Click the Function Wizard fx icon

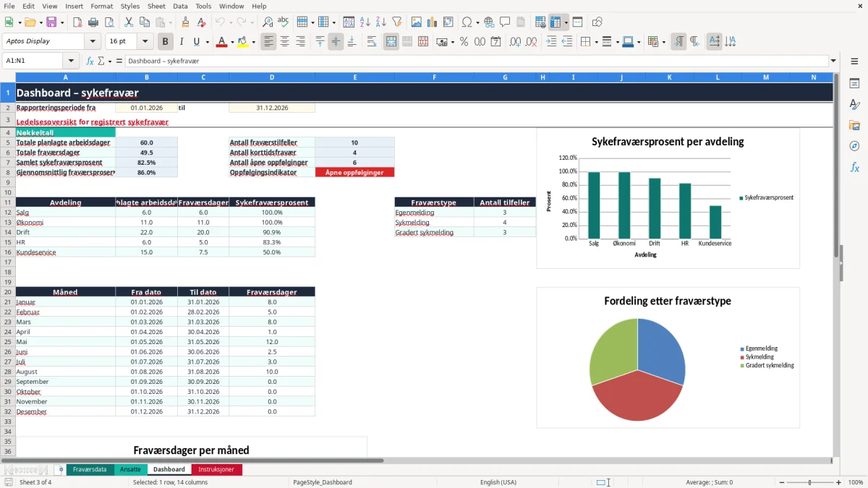tap(90, 61)
